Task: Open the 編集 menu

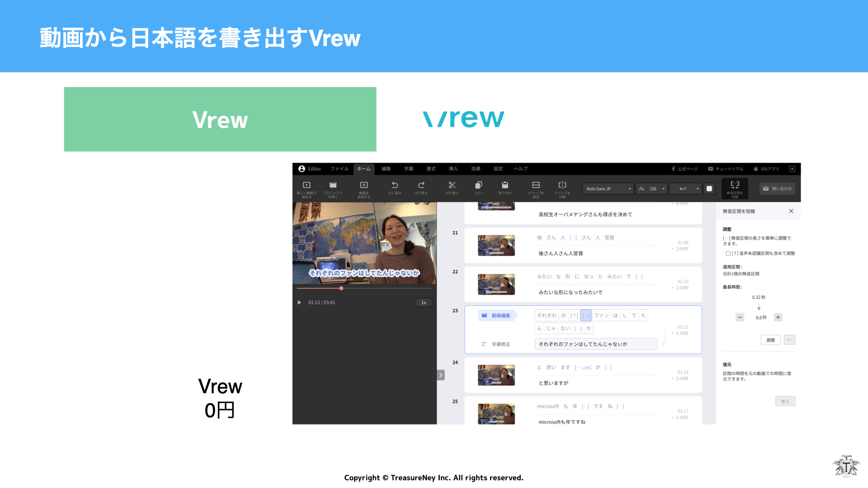Action: tap(386, 169)
